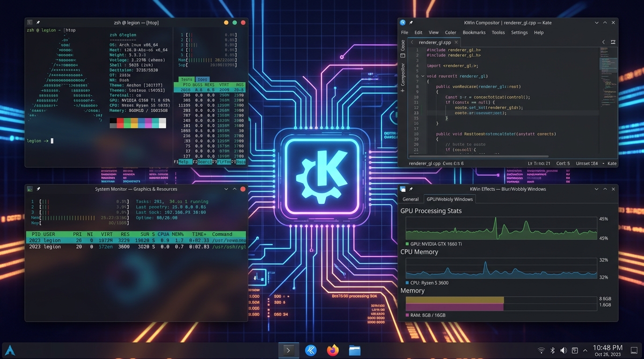Toggle the pin icon on the Kate window

click(x=411, y=22)
